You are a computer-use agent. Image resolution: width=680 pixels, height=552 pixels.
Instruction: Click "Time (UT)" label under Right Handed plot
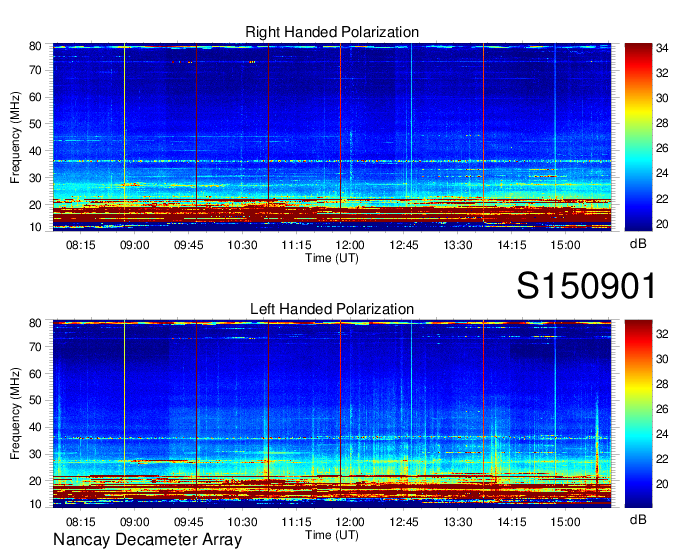332,258
